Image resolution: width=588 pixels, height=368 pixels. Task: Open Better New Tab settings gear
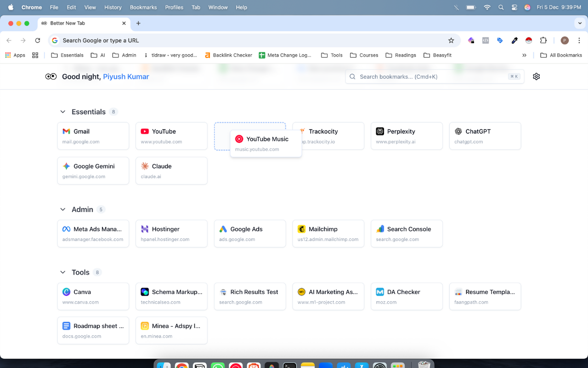(x=536, y=76)
